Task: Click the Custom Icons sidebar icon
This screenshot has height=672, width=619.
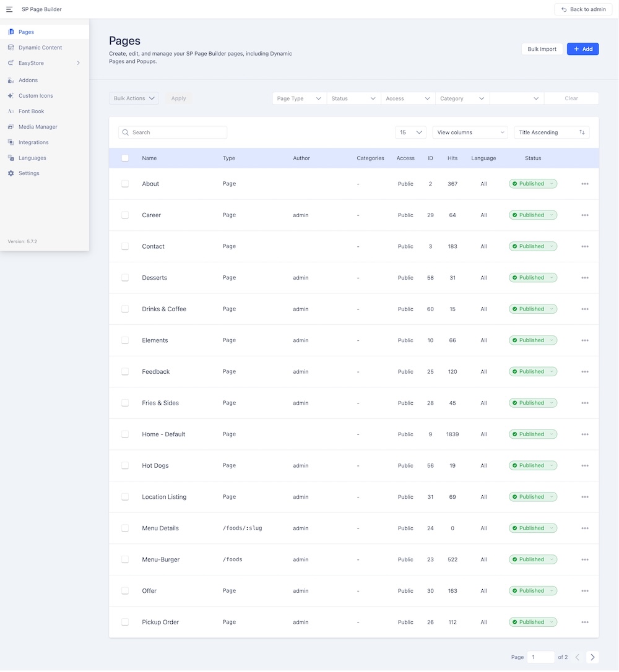Action: point(11,96)
